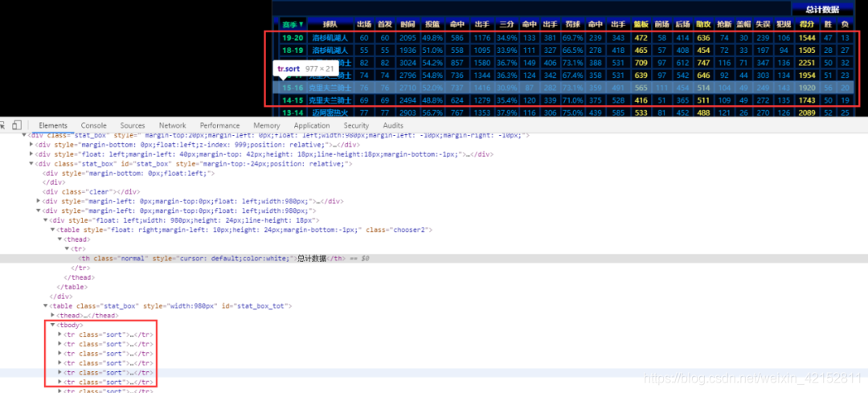Screen dimensions: 868x393
Task: Sort by the 篮板 column header
Action: (641, 24)
